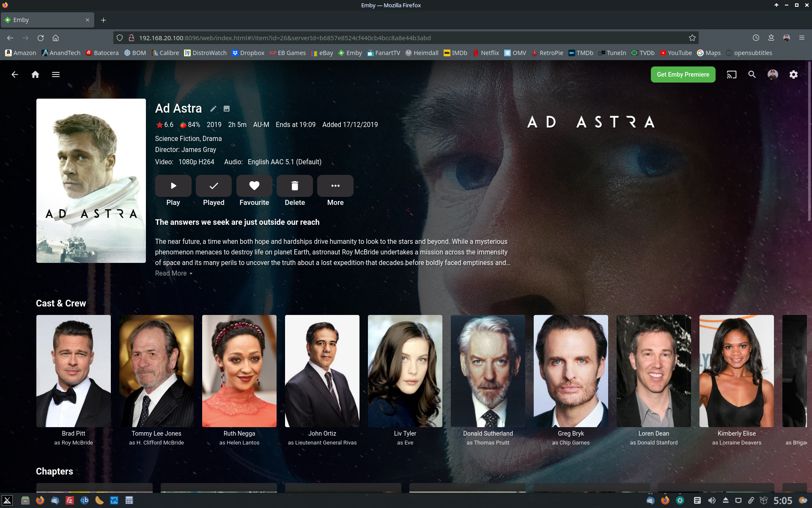812x508 pixels.
Task: Open the TMDb bookmark
Action: [581, 53]
